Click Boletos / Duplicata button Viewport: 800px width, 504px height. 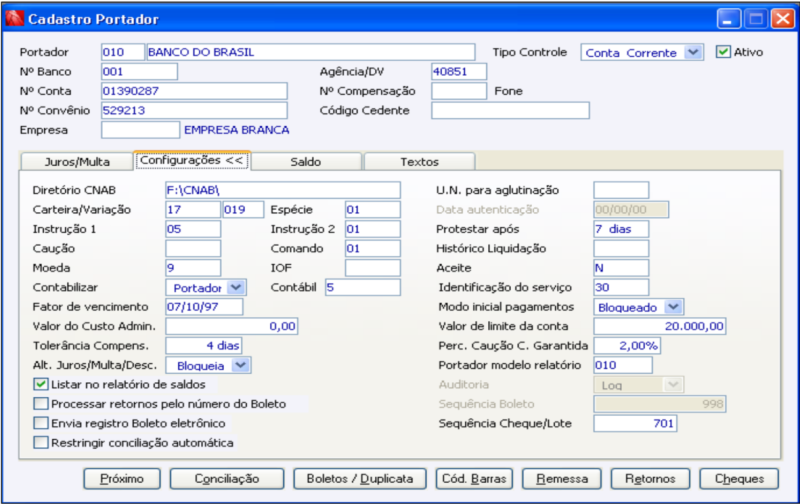[x=360, y=478]
